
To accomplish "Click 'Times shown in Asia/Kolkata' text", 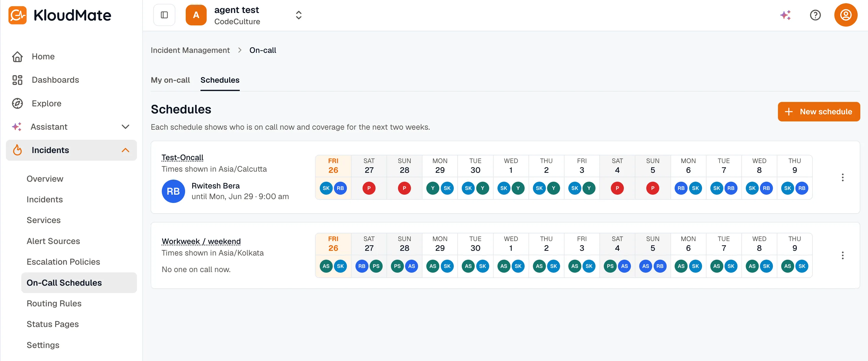I will click(213, 253).
